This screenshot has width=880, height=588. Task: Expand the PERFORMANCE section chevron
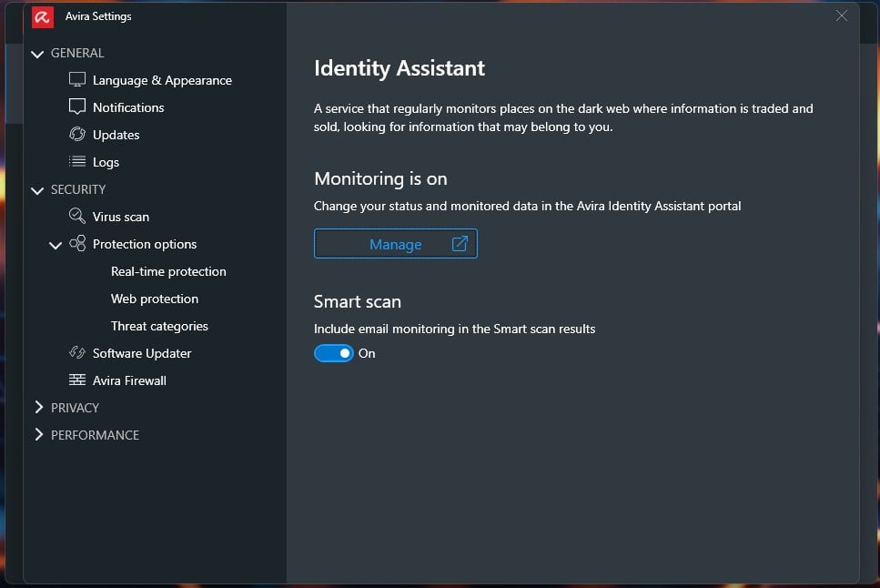coord(39,434)
